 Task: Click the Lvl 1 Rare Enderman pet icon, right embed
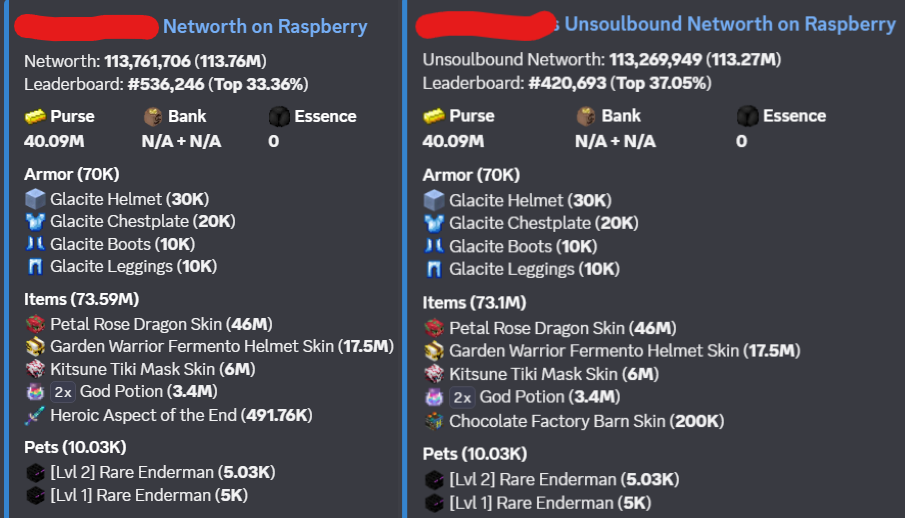tap(434, 503)
